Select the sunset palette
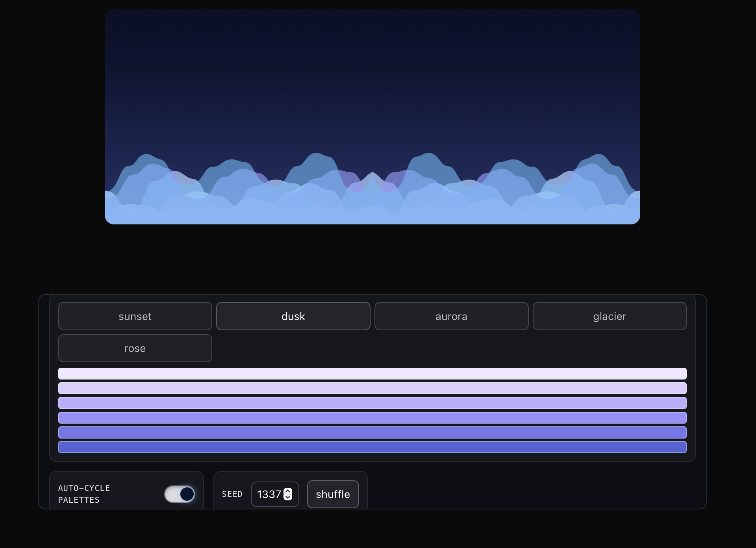 coord(135,316)
